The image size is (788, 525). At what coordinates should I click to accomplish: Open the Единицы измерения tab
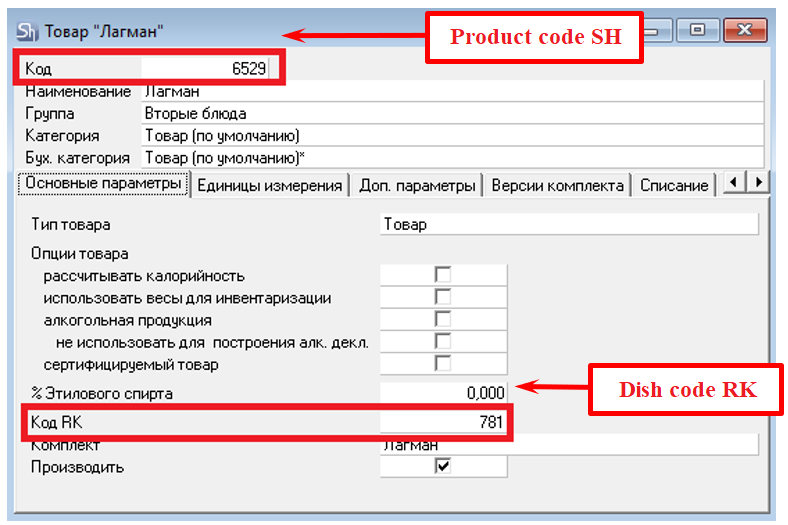click(x=269, y=185)
